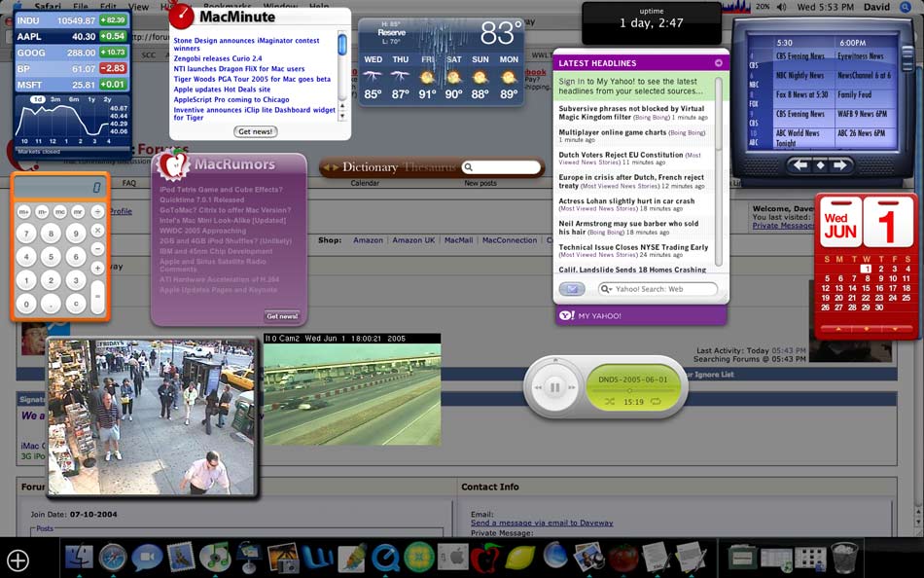Open the forum Calendar navigation item
The width and height of the screenshot is (924, 578).
click(365, 183)
